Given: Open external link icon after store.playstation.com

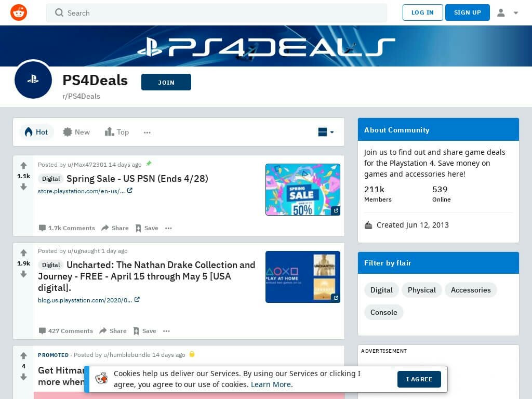Looking at the screenshot, I should click(x=129, y=191).
